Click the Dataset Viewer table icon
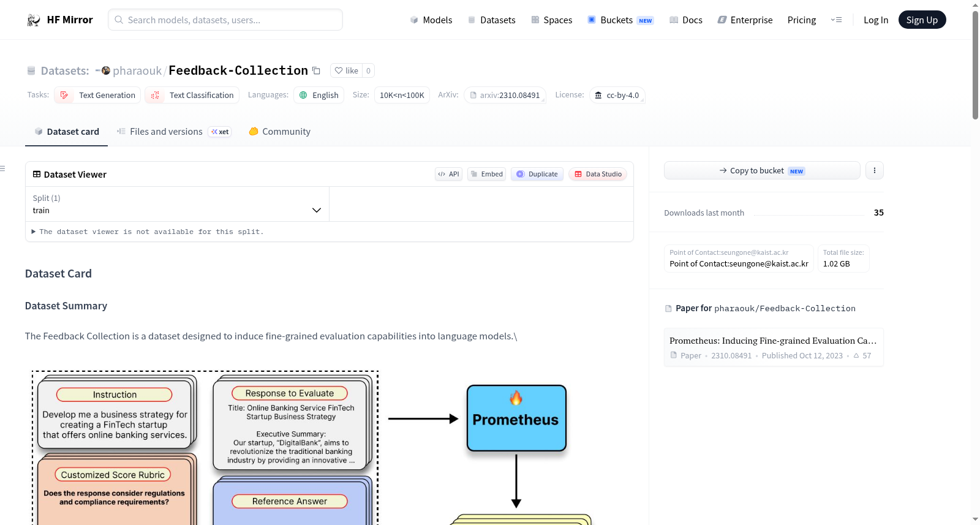Screen dimensions: 980x525 click(37, 174)
